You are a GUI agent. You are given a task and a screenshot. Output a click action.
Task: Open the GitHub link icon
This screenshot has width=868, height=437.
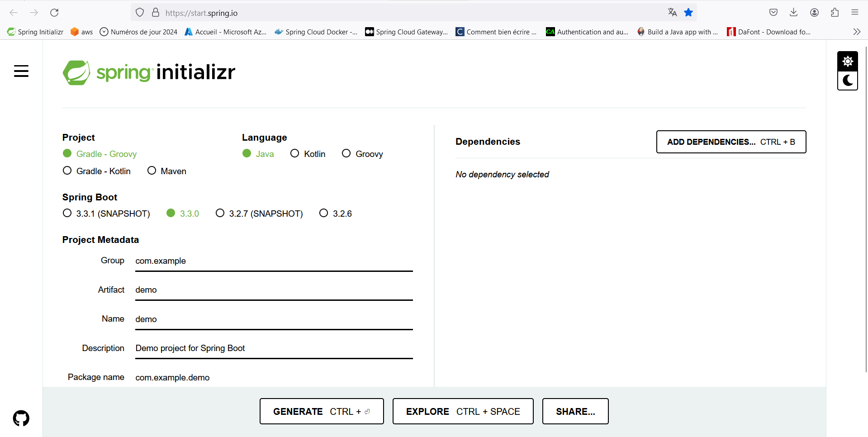tap(21, 418)
